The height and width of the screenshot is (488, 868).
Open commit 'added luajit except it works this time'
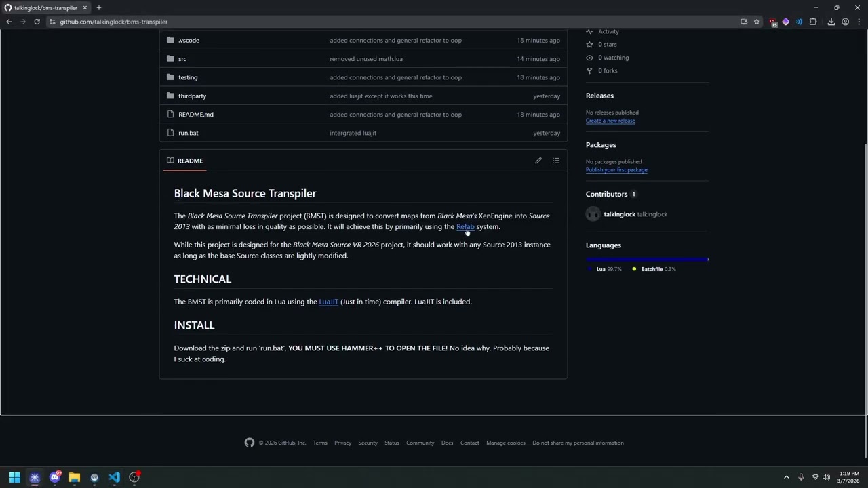381,96
